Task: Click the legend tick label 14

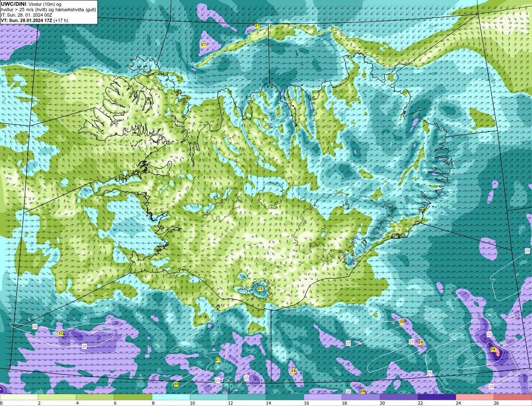Action: click(x=268, y=403)
